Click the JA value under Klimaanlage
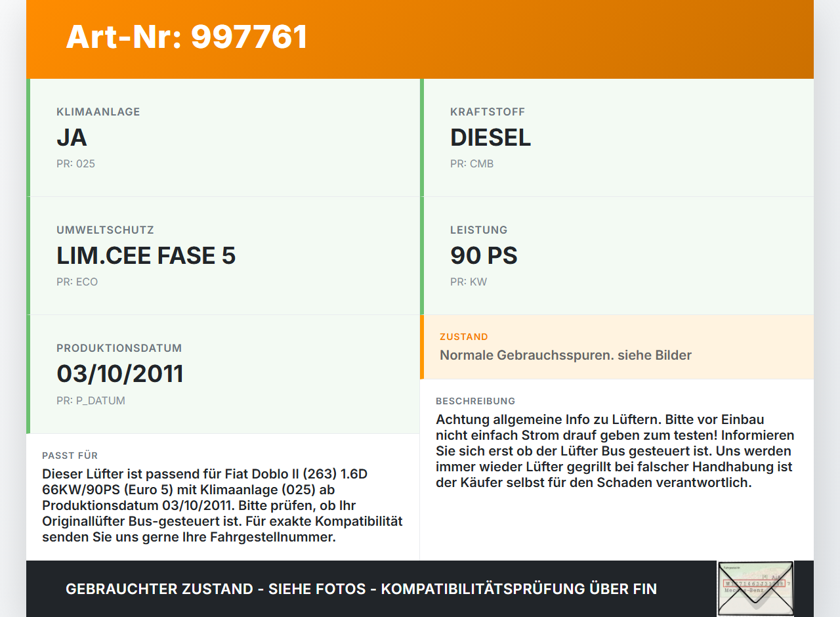This screenshot has width=840, height=617. tap(72, 137)
